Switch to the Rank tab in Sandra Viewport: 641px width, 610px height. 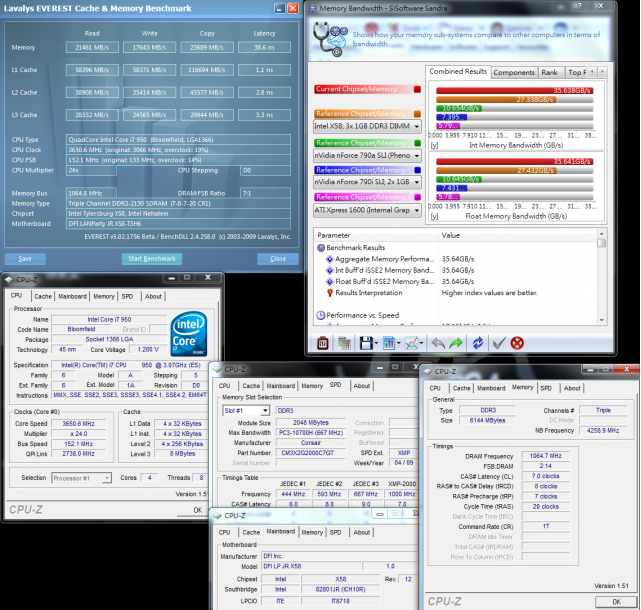click(549, 72)
